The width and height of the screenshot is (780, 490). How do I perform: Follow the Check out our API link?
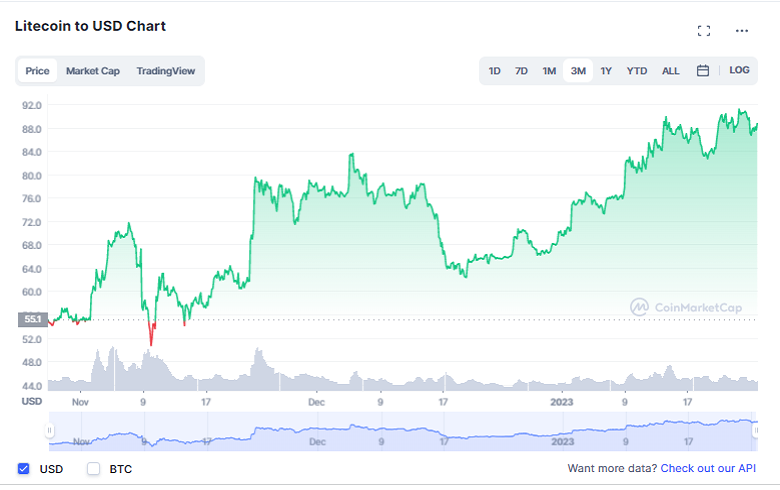708,468
